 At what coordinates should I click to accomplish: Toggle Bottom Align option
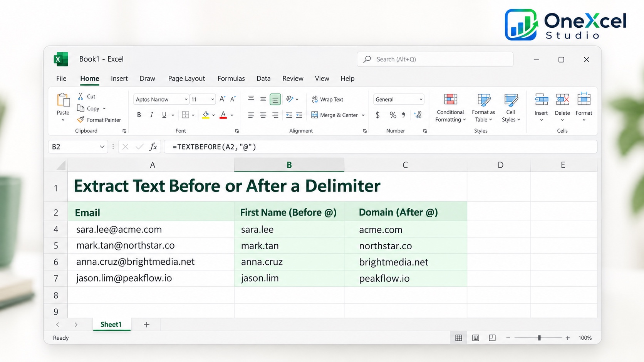point(275,99)
